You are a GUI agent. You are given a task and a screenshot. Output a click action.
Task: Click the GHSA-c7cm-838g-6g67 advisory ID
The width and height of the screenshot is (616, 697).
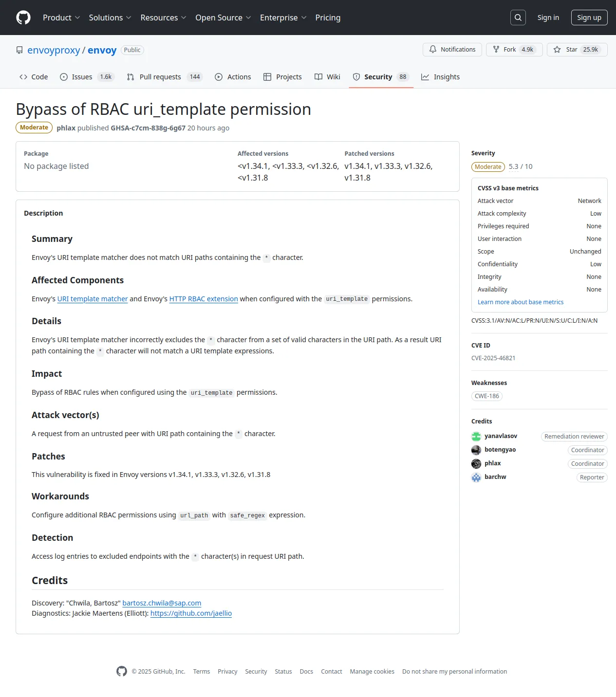[148, 128]
